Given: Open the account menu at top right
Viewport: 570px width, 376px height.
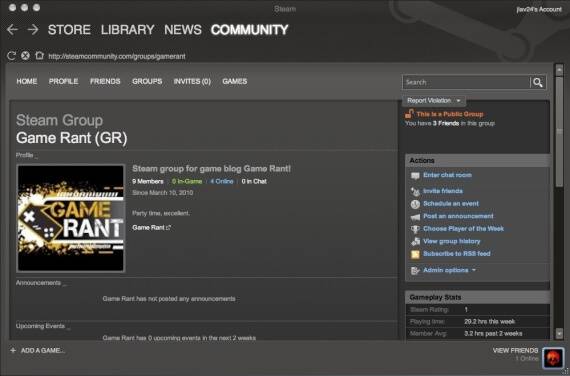Looking at the screenshot, I should [539, 9].
